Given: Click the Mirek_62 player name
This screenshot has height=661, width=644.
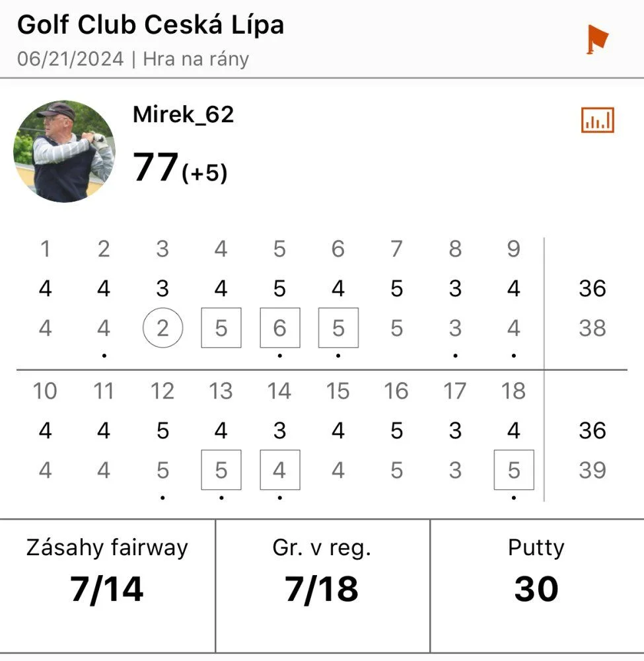Looking at the screenshot, I should pyautogui.click(x=183, y=114).
